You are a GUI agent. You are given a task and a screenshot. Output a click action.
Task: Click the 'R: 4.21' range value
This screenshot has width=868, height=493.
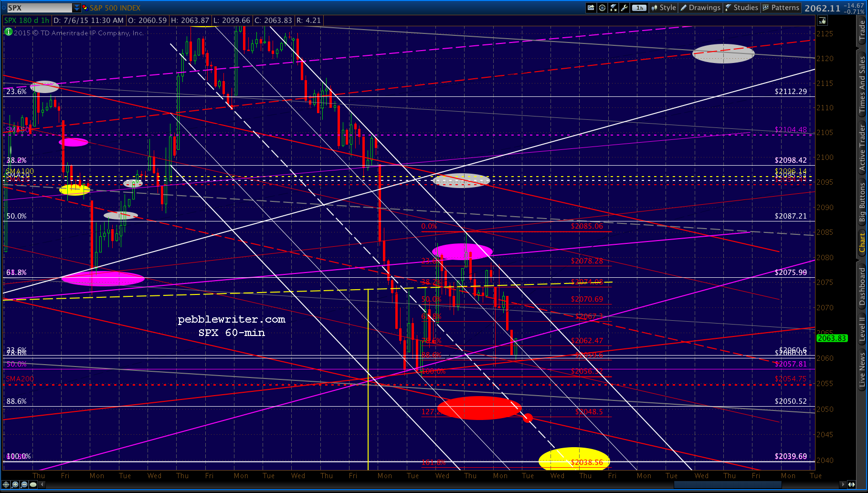(x=308, y=20)
